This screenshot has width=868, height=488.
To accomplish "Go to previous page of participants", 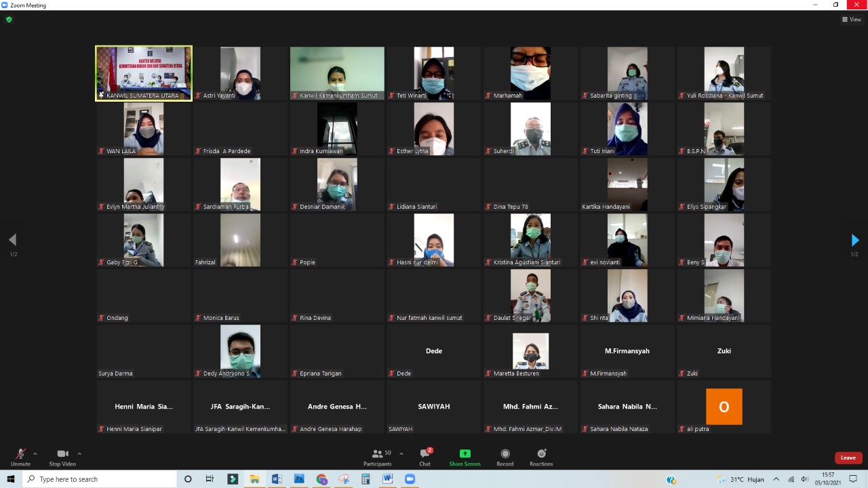I will [12, 240].
